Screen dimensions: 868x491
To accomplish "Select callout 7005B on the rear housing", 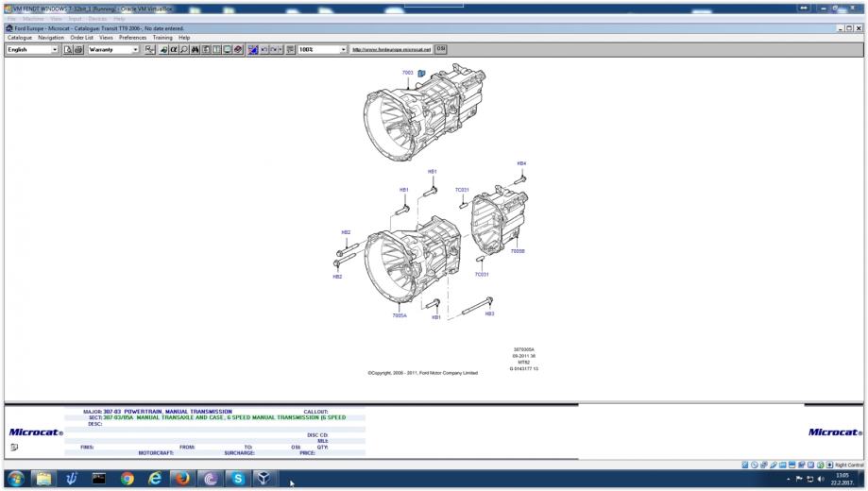I will tap(518, 251).
